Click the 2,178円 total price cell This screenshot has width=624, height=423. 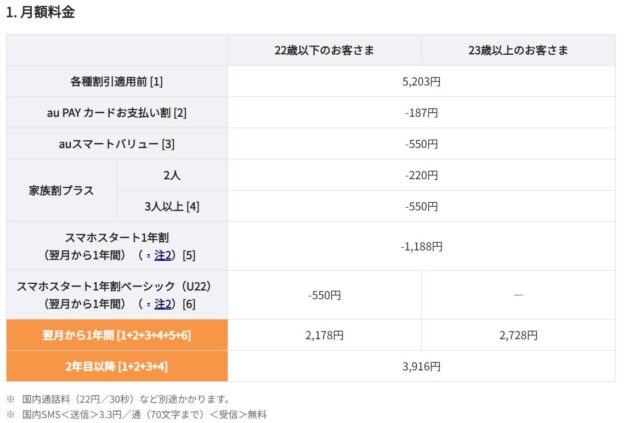(324, 335)
